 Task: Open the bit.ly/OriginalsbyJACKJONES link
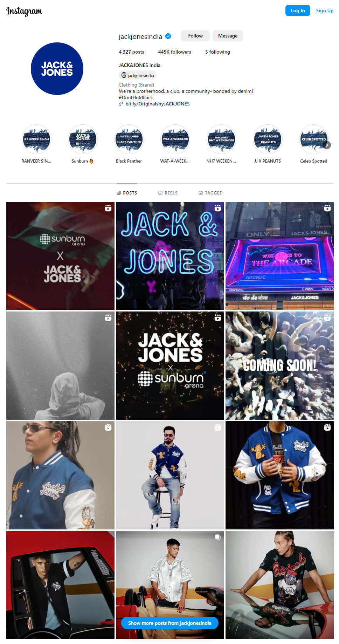coord(157,104)
